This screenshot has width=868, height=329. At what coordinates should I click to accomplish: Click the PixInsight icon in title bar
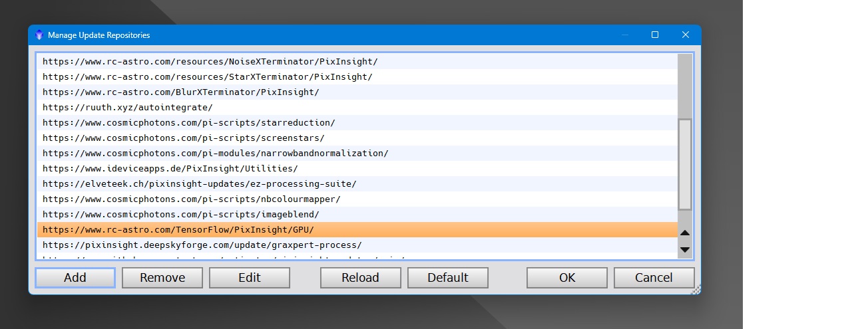tap(39, 35)
